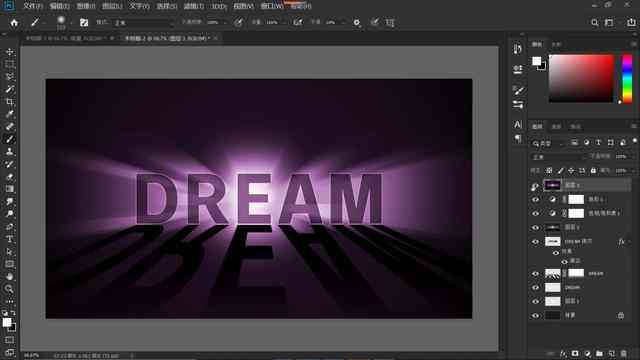Click the delete layer trash icon

tap(624, 353)
